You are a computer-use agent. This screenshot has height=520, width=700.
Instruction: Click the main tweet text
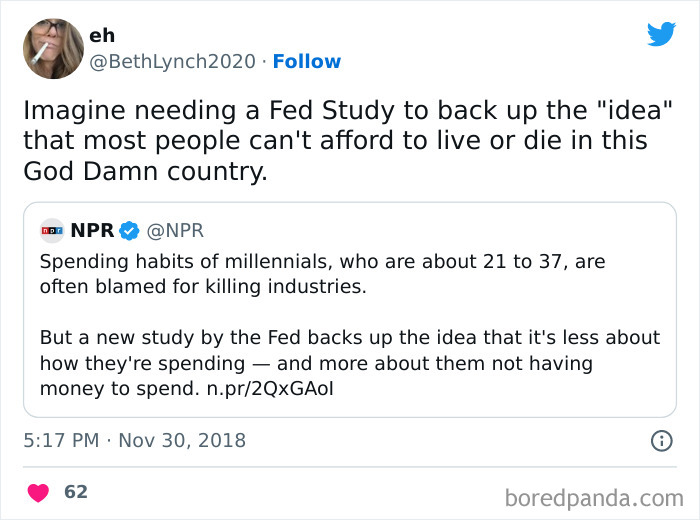pyautogui.click(x=335, y=140)
